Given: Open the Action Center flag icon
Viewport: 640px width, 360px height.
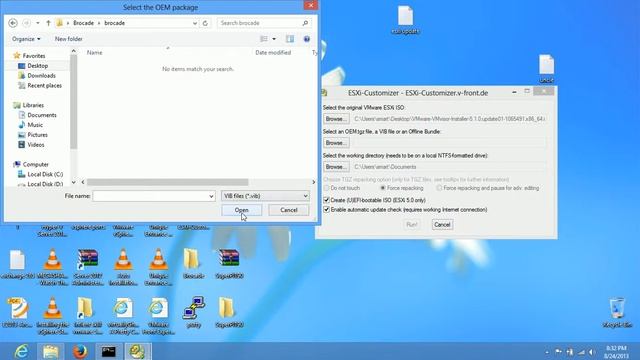Looking at the screenshot, I should pos(558,352).
